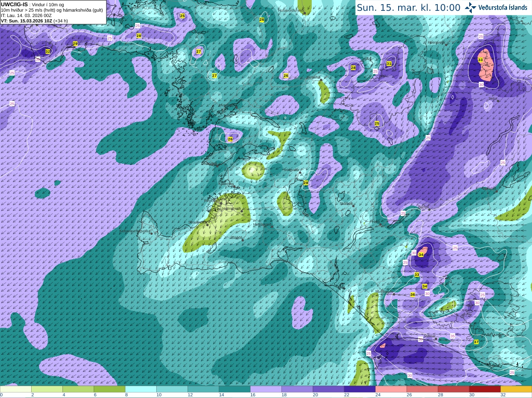The image size is (532, 398).
Task: Click the Skálholt station label
Action: (347, 204)
